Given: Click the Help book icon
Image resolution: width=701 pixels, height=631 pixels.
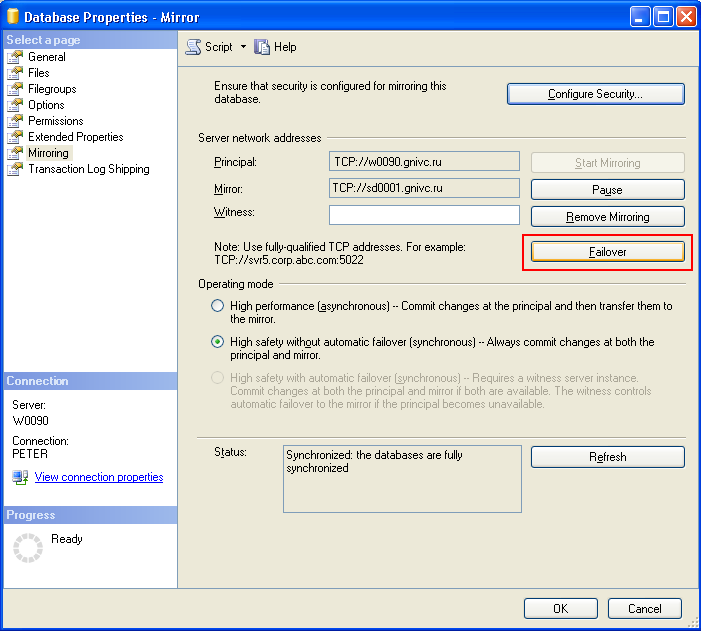Looking at the screenshot, I should [x=262, y=47].
